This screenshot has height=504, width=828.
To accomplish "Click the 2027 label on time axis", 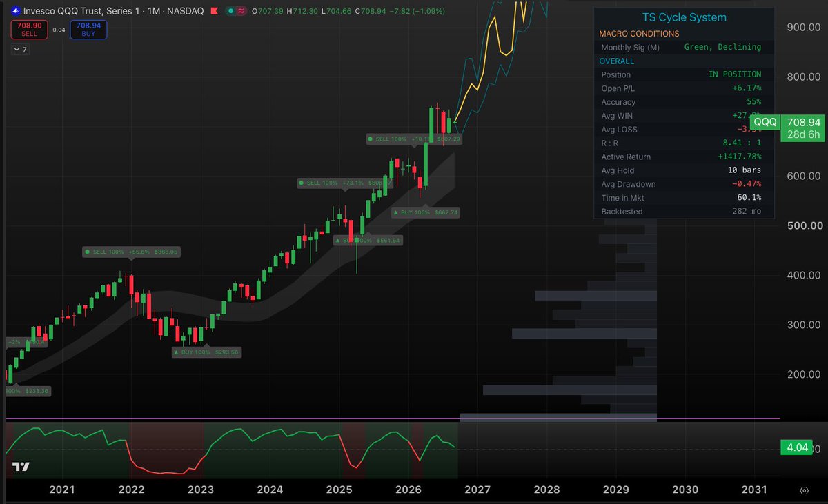I will pos(477,490).
